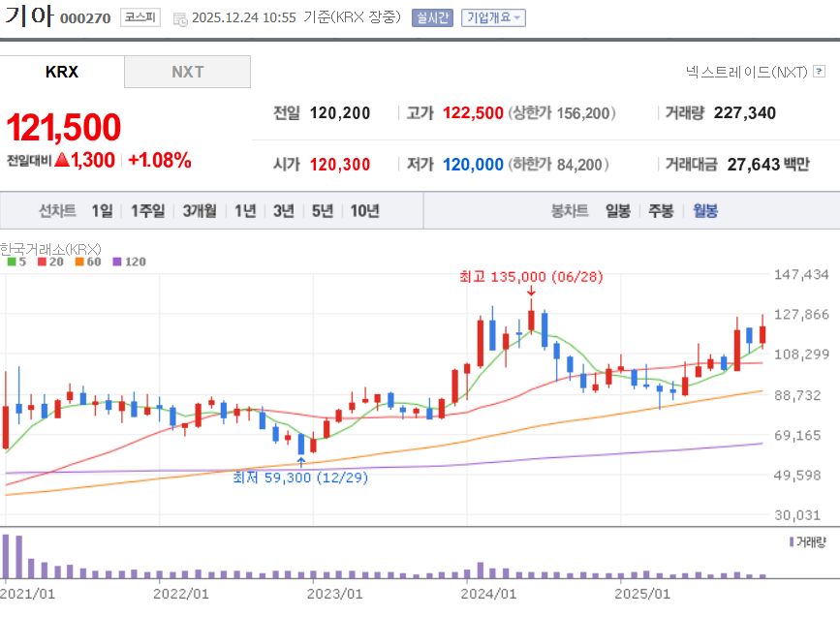Open the 기업개요 dropdown

[x=493, y=17]
